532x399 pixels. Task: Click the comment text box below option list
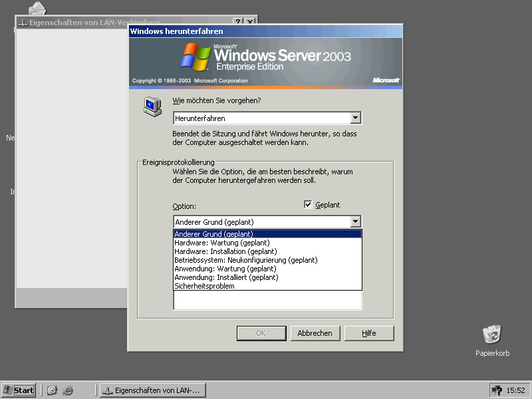267,300
